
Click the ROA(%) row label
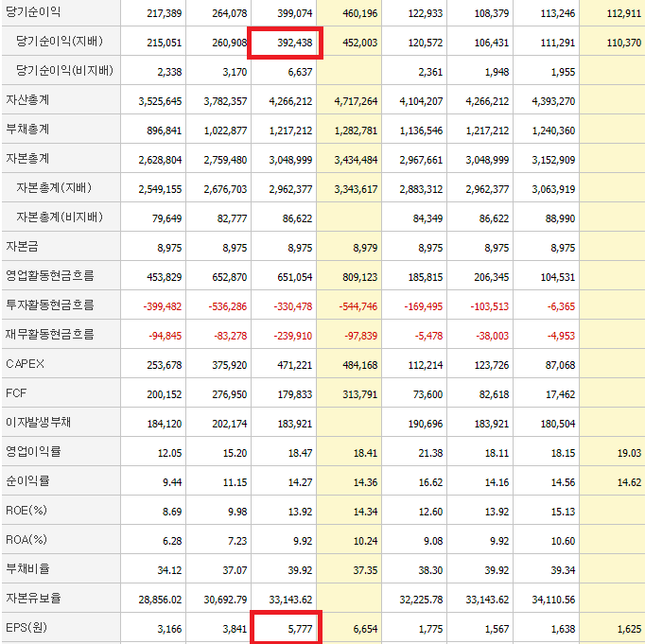(26, 540)
